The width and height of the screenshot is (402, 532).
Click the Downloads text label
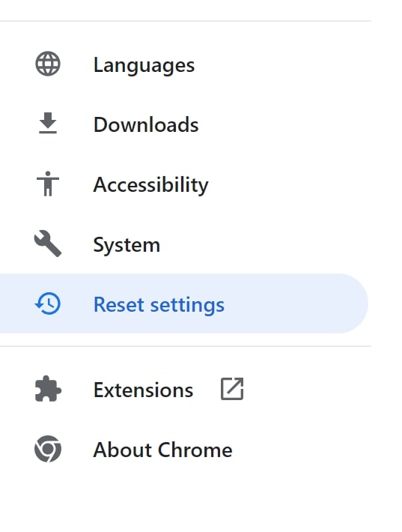click(x=146, y=124)
